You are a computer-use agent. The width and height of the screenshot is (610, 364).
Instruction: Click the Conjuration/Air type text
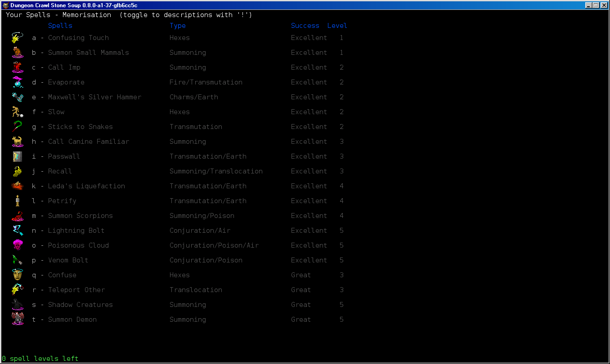point(200,231)
